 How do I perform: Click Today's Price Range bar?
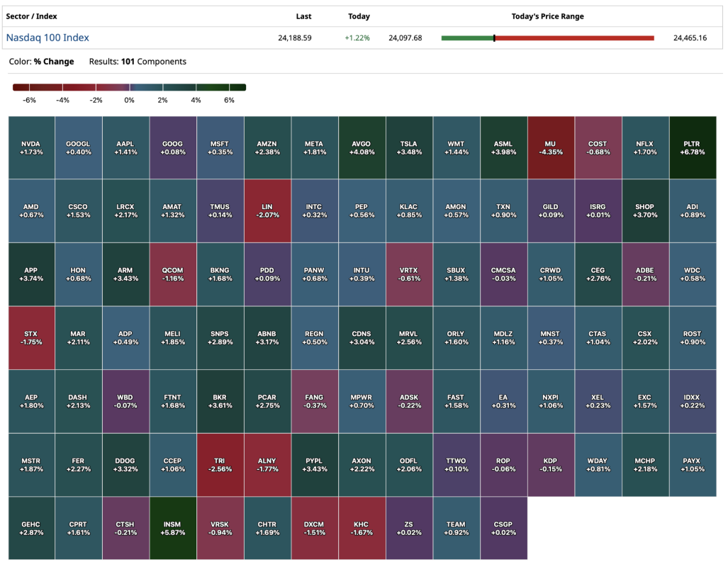click(x=547, y=38)
